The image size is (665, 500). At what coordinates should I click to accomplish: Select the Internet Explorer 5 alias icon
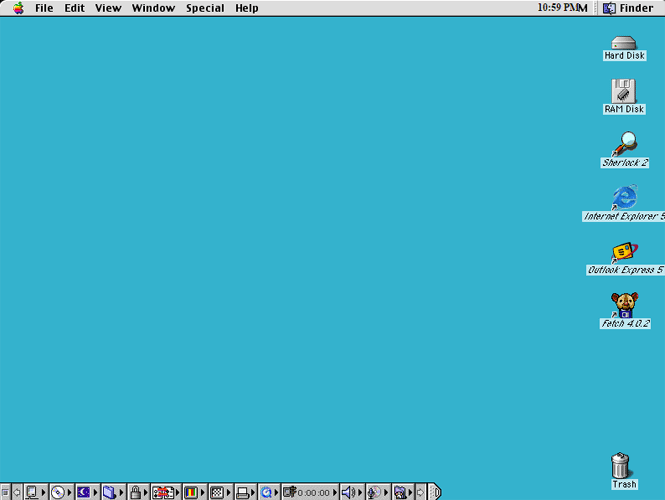[624, 197]
